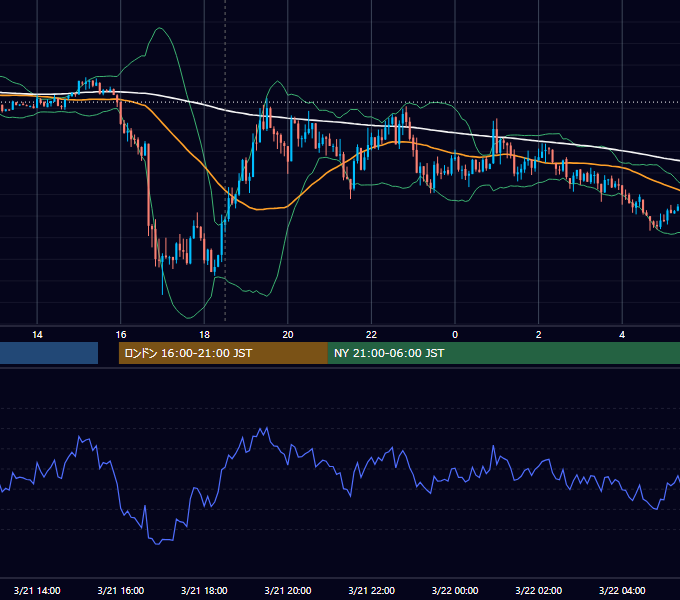Click hour label 22 on price chart axis
The width and height of the screenshot is (680, 600).
[x=371, y=335]
